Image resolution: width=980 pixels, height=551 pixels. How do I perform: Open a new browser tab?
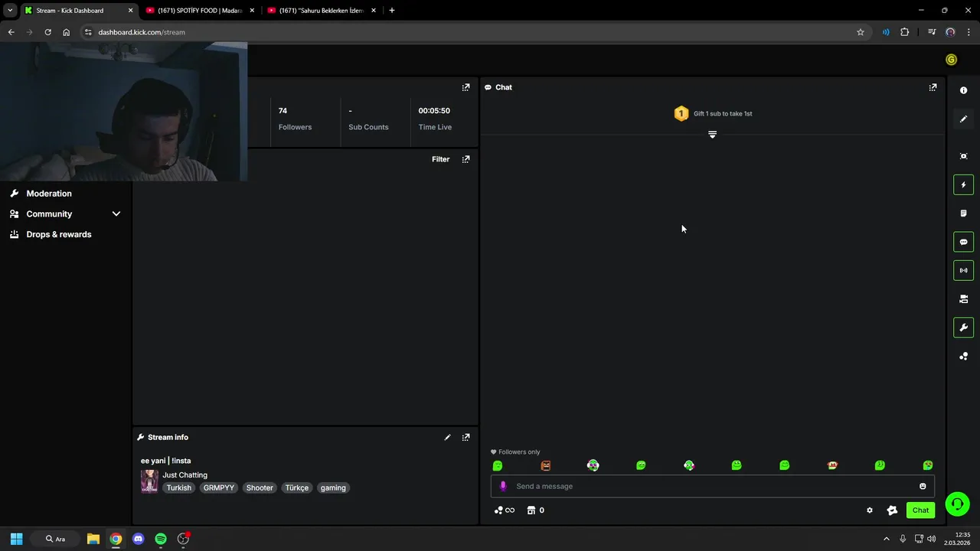pyautogui.click(x=392, y=11)
